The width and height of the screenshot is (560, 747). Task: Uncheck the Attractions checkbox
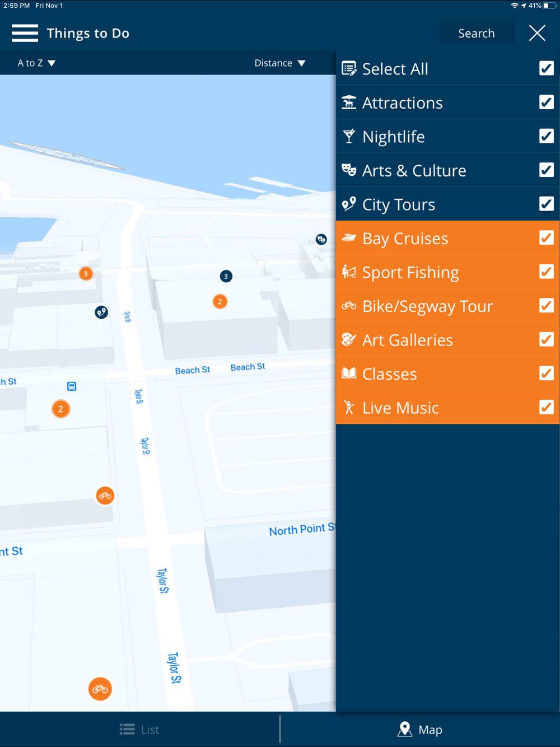[547, 102]
